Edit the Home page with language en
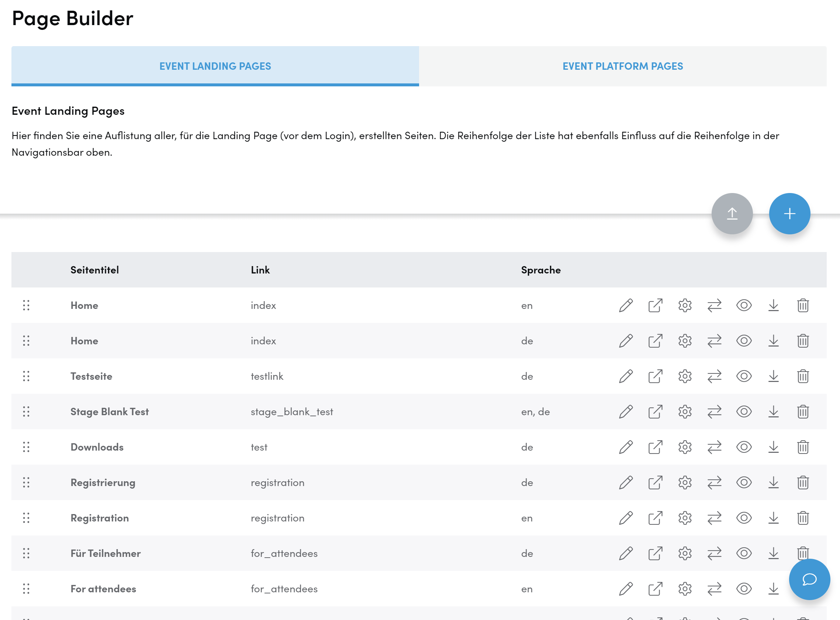840x620 pixels. 626,306
